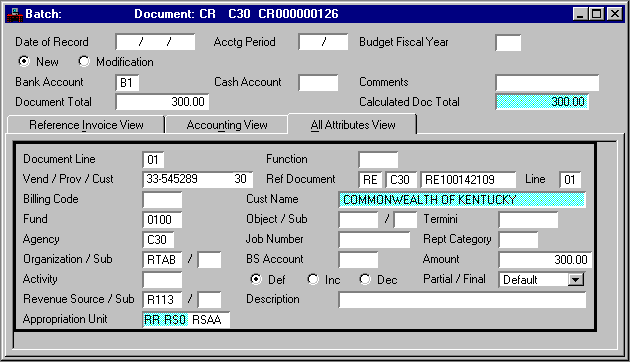The width and height of the screenshot is (630, 362).
Task: Switch to Reference Invoice View tab
Action: pyautogui.click(x=86, y=125)
